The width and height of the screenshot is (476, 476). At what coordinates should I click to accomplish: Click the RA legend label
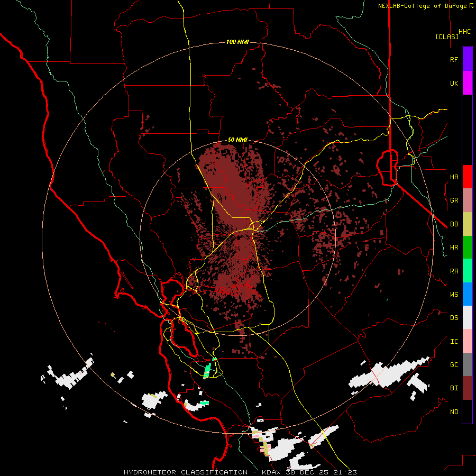point(454,271)
